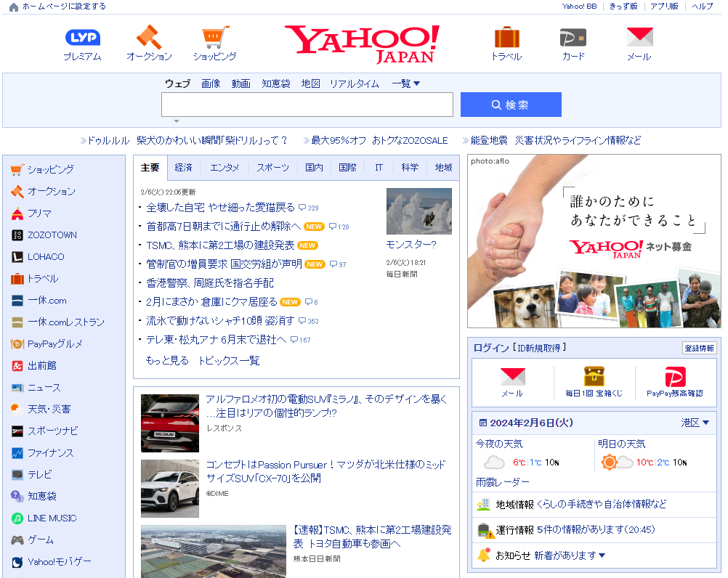Open 一休.com in the left sidebar

(47, 301)
